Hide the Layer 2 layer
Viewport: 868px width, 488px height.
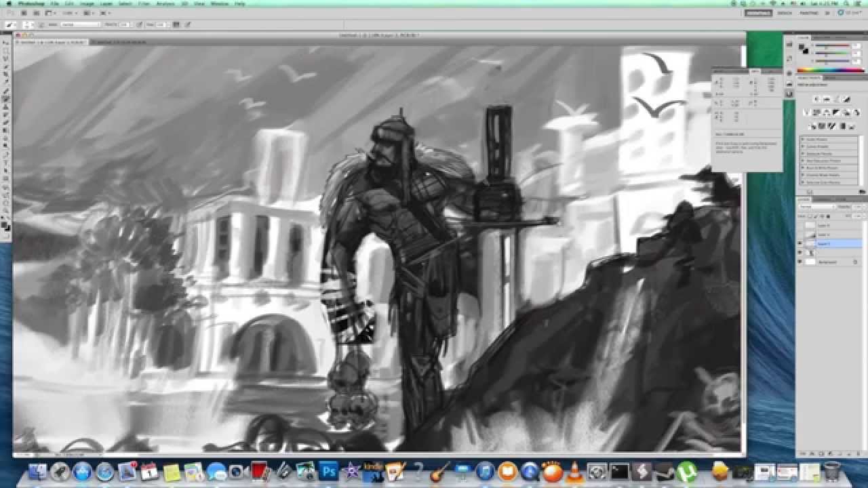tap(800, 243)
